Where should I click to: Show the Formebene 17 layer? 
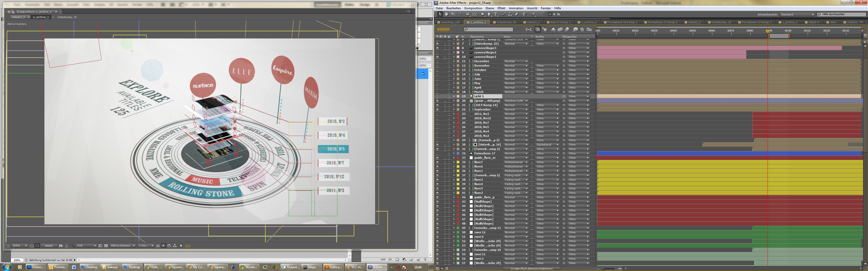pos(437,154)
